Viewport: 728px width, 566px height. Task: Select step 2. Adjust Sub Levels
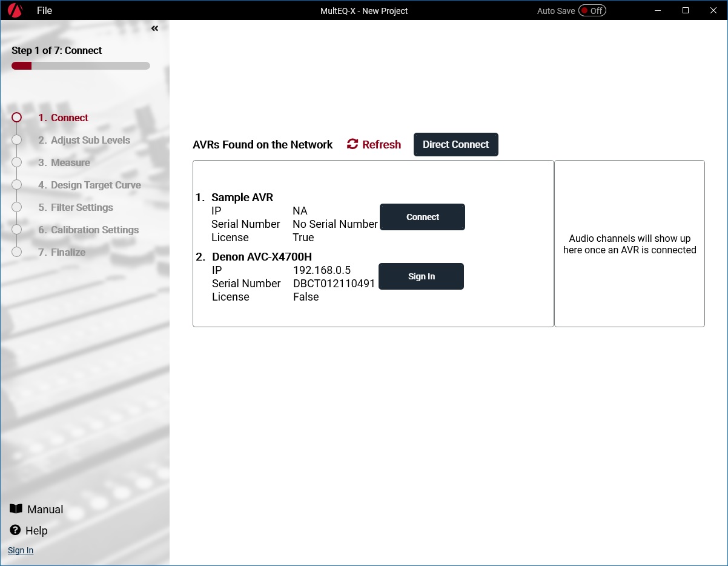pyautogui.click(x=84, y=140)
